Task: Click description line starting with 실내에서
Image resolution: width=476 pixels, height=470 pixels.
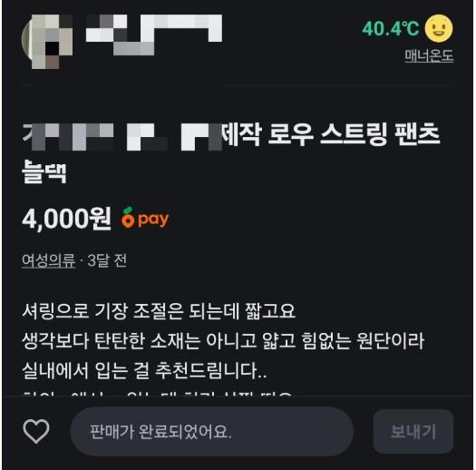Action: [144, 371]
